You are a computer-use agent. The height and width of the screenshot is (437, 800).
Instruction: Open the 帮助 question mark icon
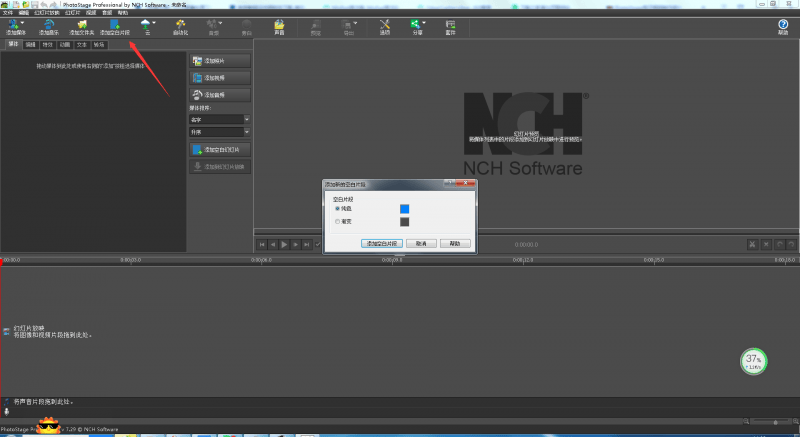coord(783,26)
